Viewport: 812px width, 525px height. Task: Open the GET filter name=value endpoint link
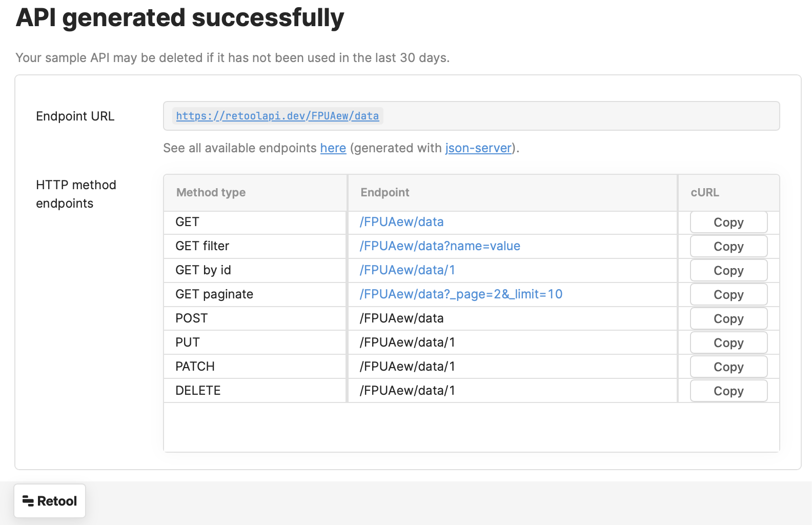tap(440, 246)
